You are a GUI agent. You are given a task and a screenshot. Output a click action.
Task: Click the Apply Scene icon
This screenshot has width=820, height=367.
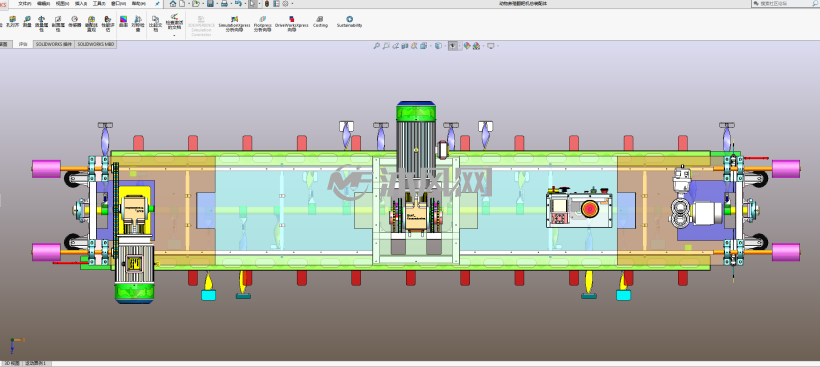coord(476,46)
